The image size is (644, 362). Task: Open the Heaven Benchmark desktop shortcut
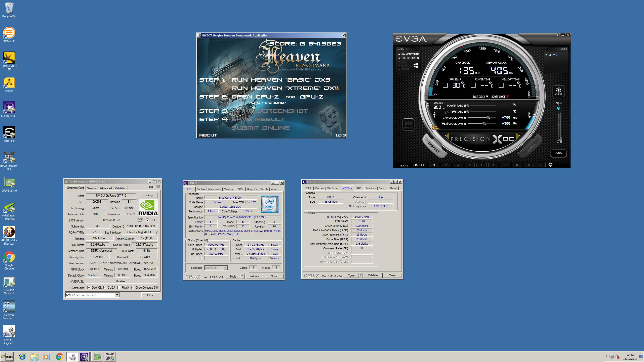pyautogui.click(x=9, y=310)
